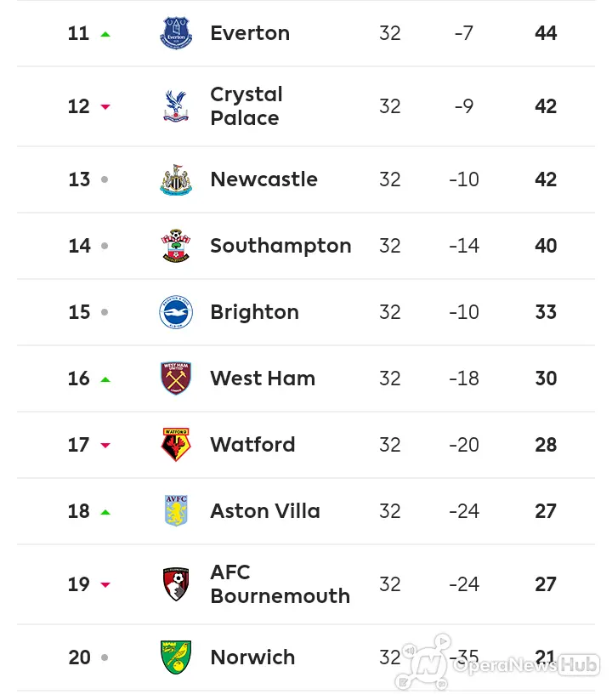Open the Southampton team name link
This screenshot has width=612, height=700.
(281, 246)
